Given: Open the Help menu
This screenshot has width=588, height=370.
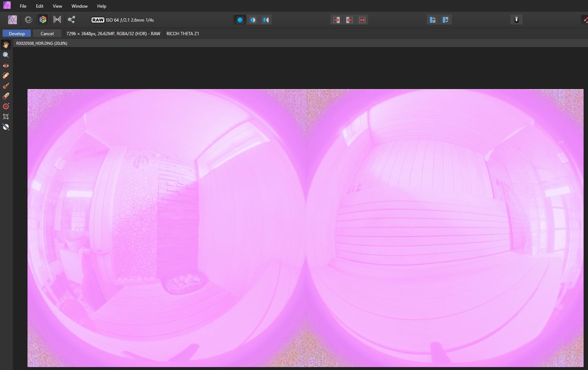Looking at the screenshot, I should (x=102, y=6).
